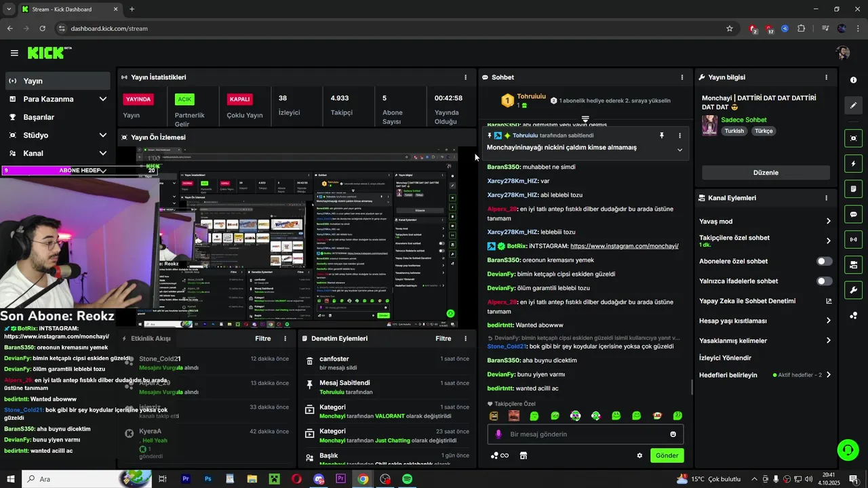The image size is (868, 488).
Task: Expand the pinned message chevron
Action: 679,150
